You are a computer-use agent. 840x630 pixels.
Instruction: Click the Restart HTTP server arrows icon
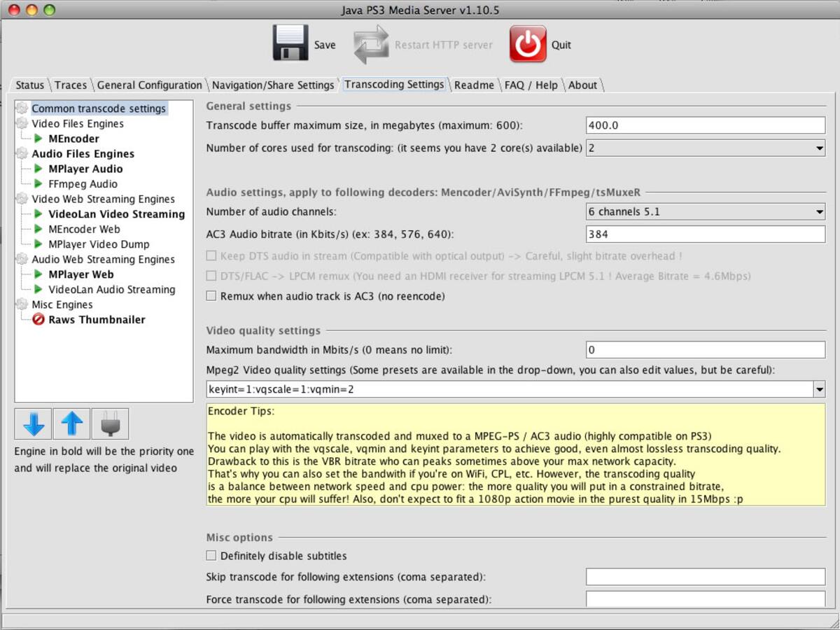click(370, 44)
